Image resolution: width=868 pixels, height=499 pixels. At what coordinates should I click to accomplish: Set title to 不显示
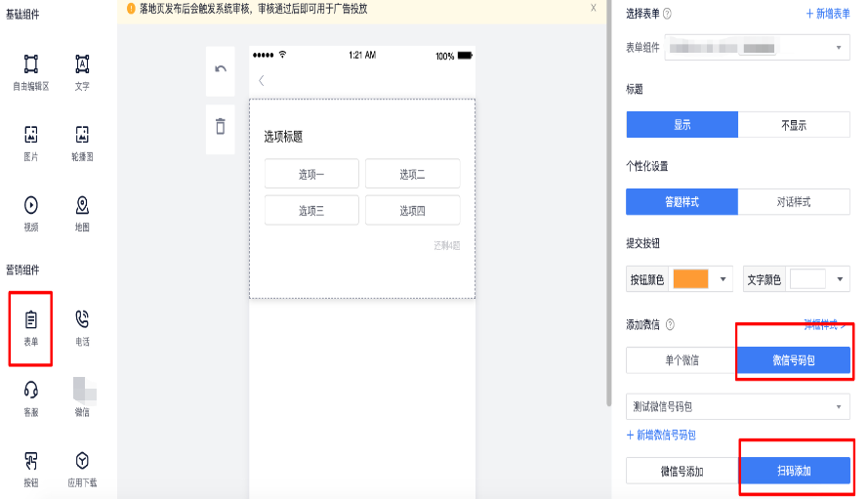tap(794, 125)
